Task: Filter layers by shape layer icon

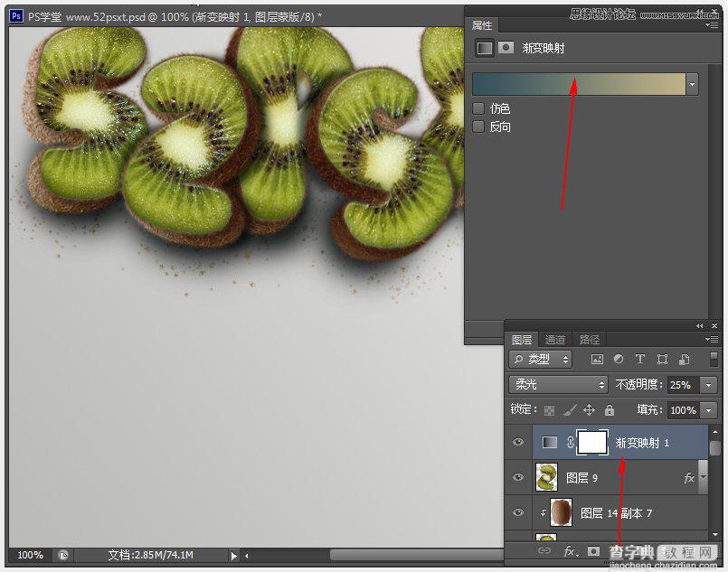Action: pyautogui.click(x=662, y=359)
